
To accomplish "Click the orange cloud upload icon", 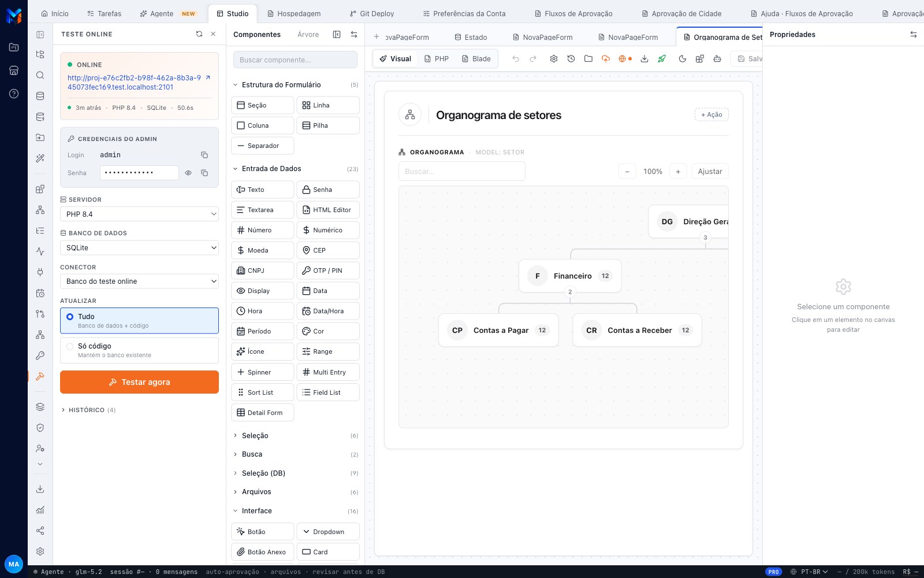I will tap(606, 59).
